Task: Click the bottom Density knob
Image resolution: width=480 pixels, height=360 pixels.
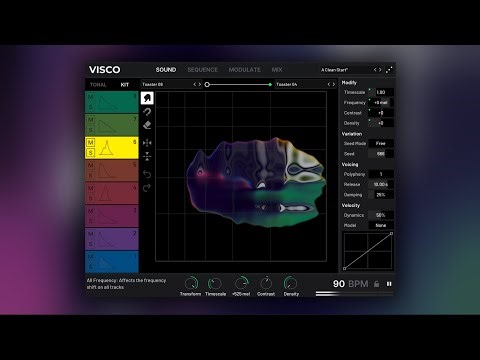Action: pyautogui.click(x=290, y=283)
